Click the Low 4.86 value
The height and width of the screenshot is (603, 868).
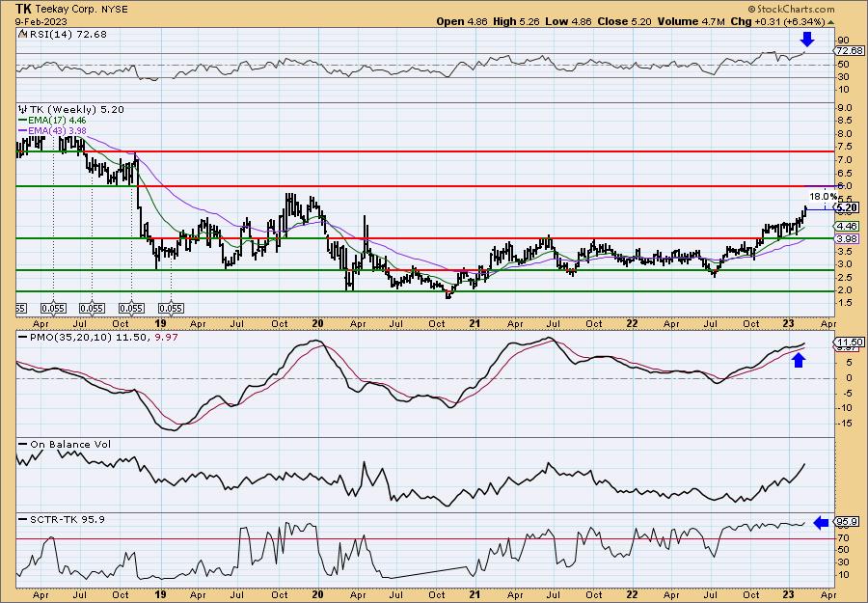(570, 21)
